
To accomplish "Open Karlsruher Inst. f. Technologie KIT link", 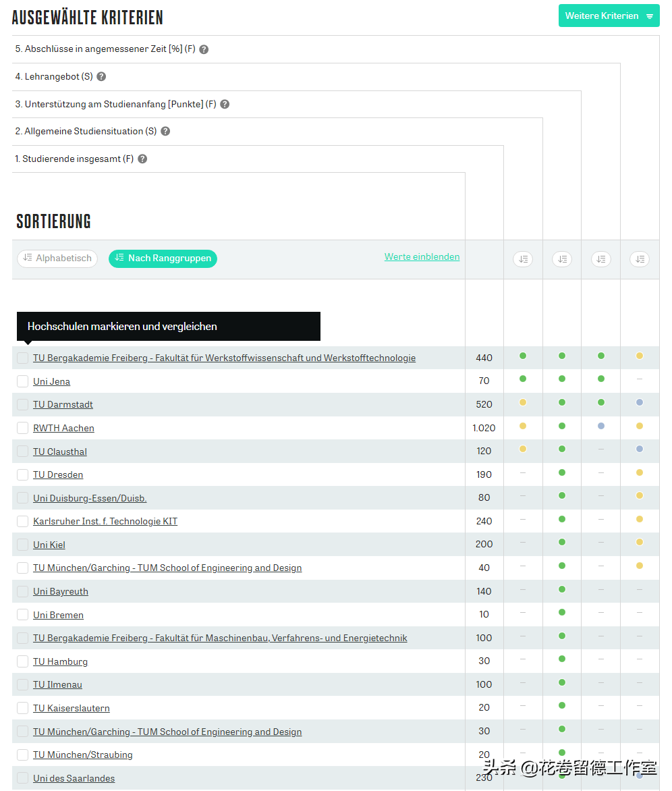I will pyautogui.click(x=105, y=522).
